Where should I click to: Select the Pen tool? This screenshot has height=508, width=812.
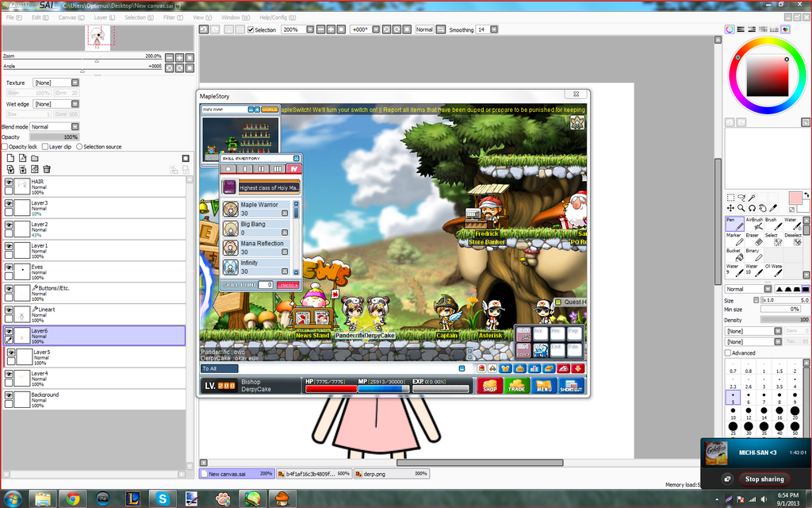734,224
